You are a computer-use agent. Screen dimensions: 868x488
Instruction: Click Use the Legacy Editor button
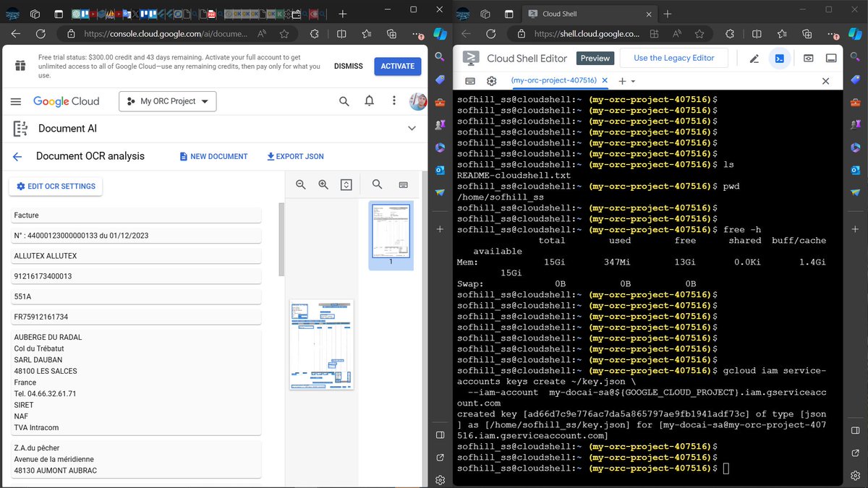pyautogui.click(x=674, y=59)
